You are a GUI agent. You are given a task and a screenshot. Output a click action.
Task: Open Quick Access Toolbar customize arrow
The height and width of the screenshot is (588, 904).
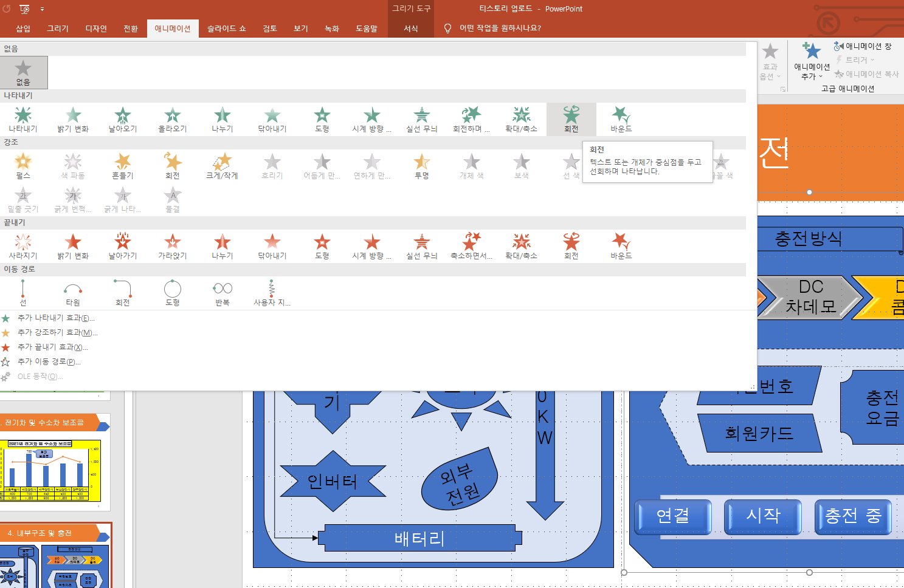coord(43,9)
